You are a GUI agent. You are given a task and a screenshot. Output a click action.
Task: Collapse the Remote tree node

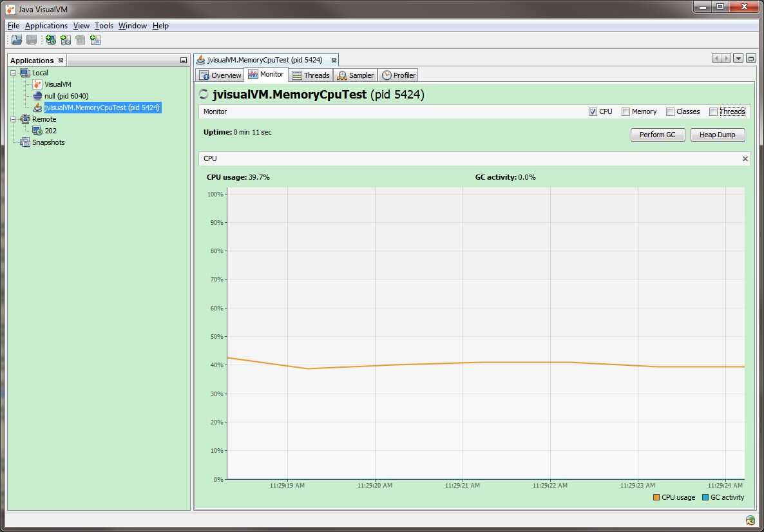[14, 119]
